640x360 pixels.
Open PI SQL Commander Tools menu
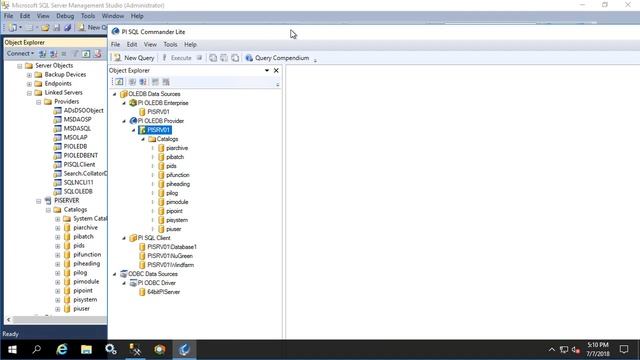[170, 44]
